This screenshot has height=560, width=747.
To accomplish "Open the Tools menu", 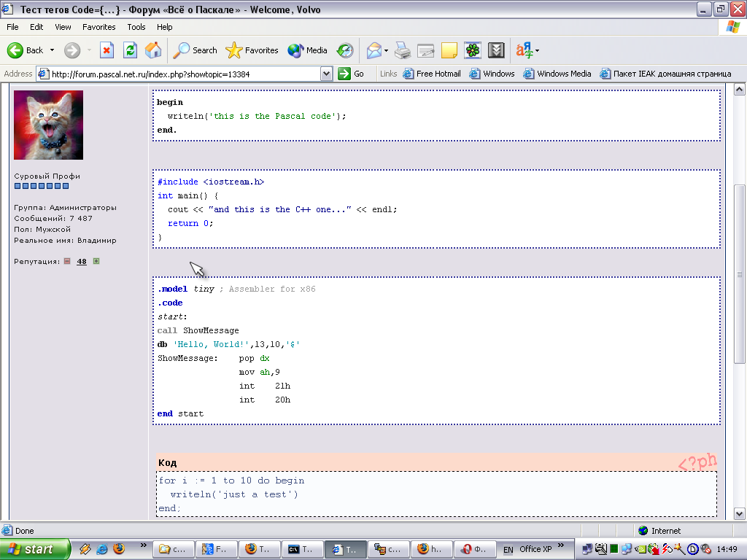I will 136,27.
